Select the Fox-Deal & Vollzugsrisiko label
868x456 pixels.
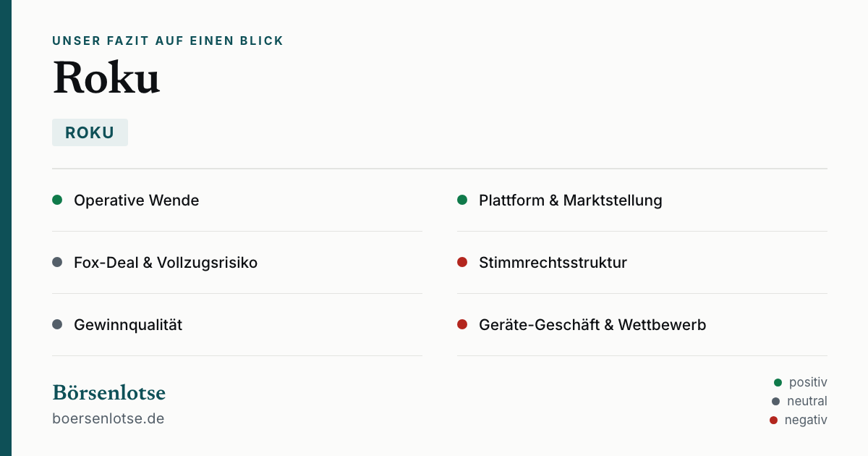tap(166, 263)
